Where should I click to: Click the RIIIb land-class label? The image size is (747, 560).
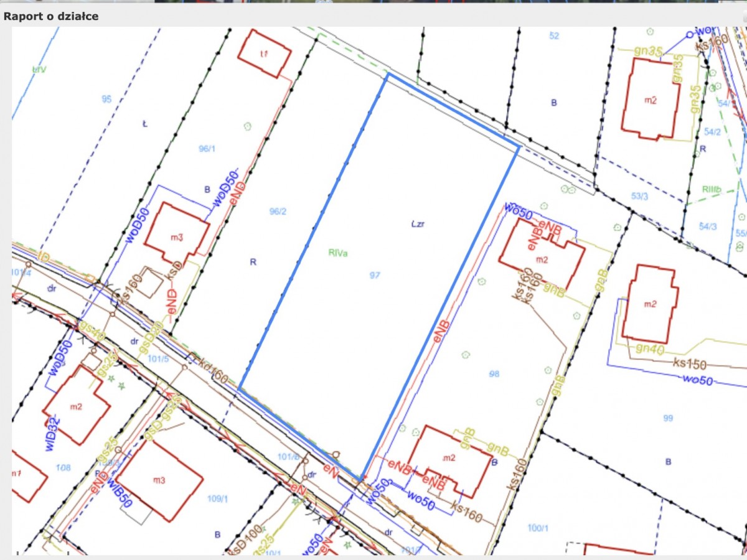click(712, 188)
